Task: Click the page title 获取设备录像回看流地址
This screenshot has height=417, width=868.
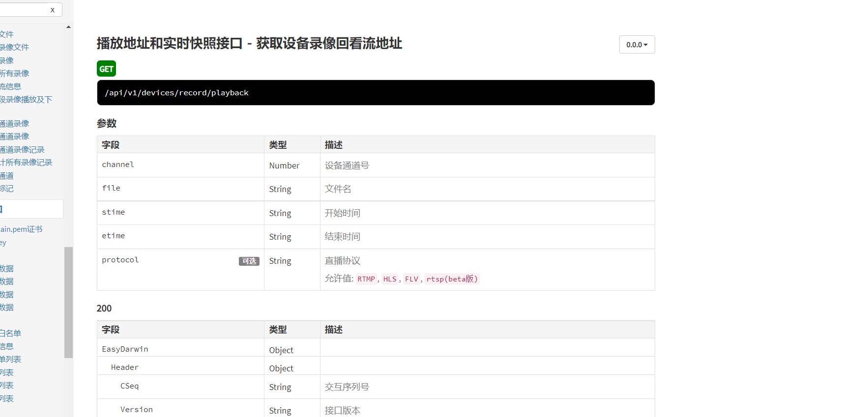Action: pos(329,43)
